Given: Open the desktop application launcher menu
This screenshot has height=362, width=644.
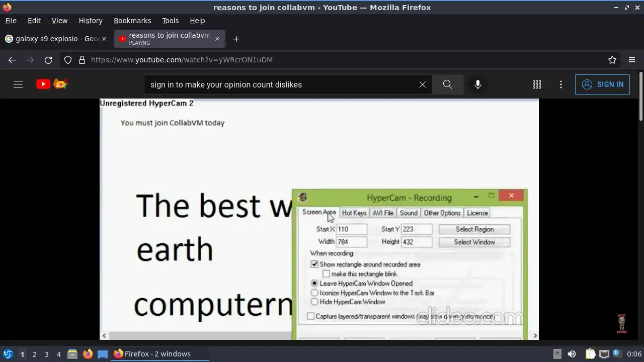Looking at the screenshot, I should point(8,354).
